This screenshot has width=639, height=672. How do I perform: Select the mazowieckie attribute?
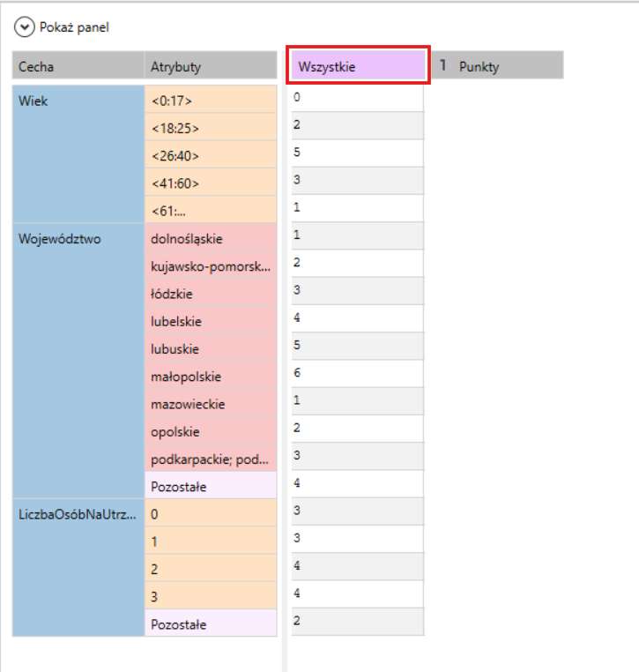click(x=211, y=402)
